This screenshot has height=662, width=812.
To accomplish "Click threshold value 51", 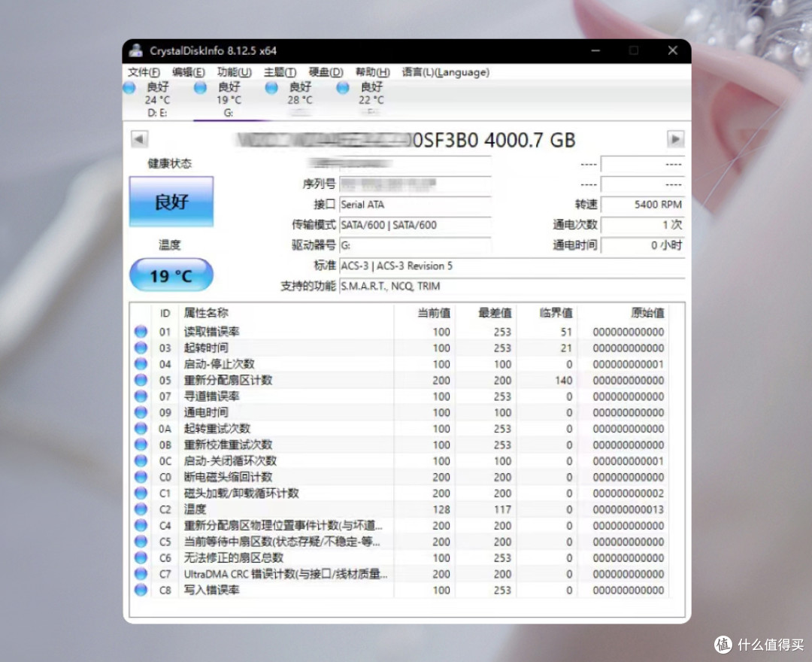I will 566,332.
